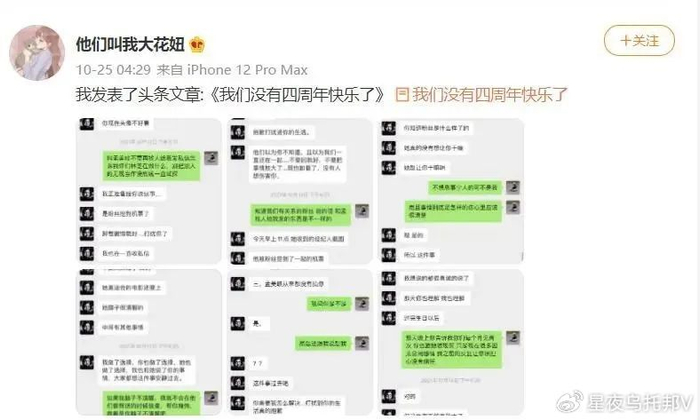Click the article icon before the orange link
The image size is (700, 420).
coord(402,95)
